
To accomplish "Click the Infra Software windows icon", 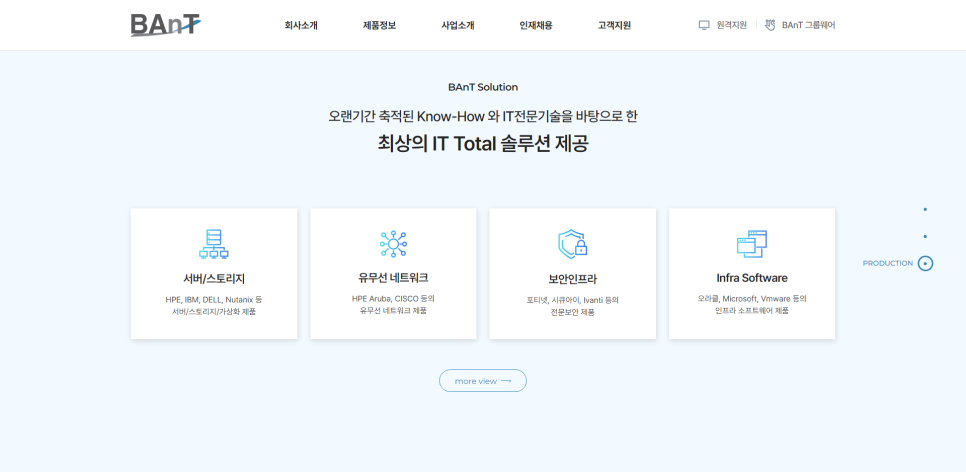I will coord(752,244).
